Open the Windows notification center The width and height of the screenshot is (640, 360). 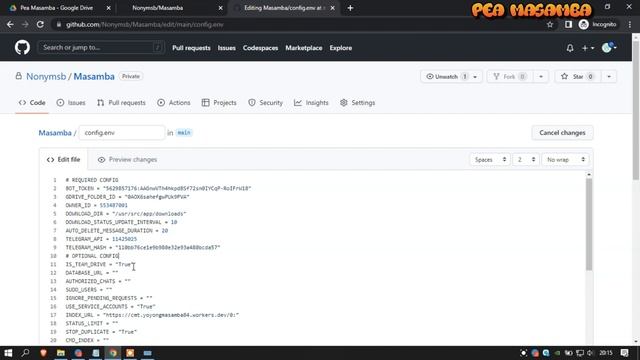624,353
